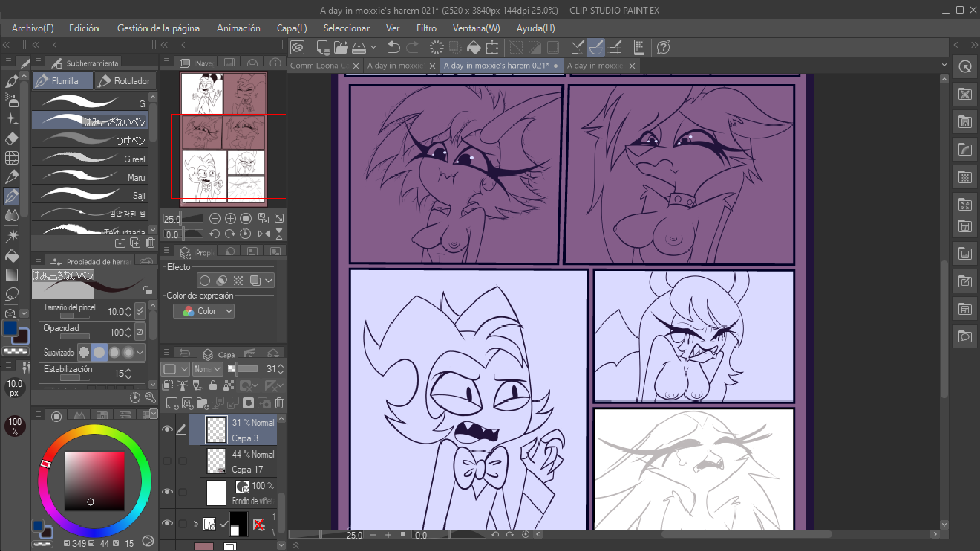980x551 pixels.
Task: Select the Frame border tool
Action: (x=12, y=158)
